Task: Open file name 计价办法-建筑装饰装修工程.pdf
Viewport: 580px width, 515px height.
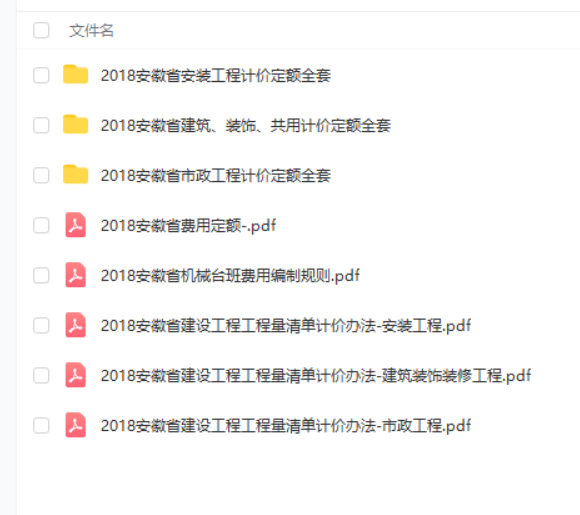Action: (316, 376)
